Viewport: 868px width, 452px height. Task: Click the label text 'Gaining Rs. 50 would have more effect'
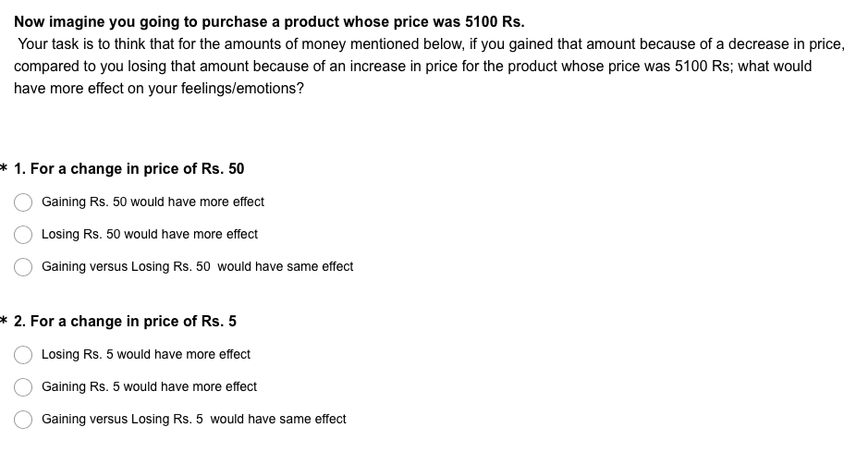click(x=153, y=202)
